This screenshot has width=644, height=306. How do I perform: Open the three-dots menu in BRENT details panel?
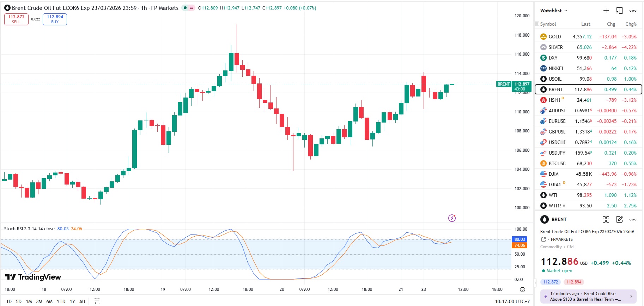point(633,219)
